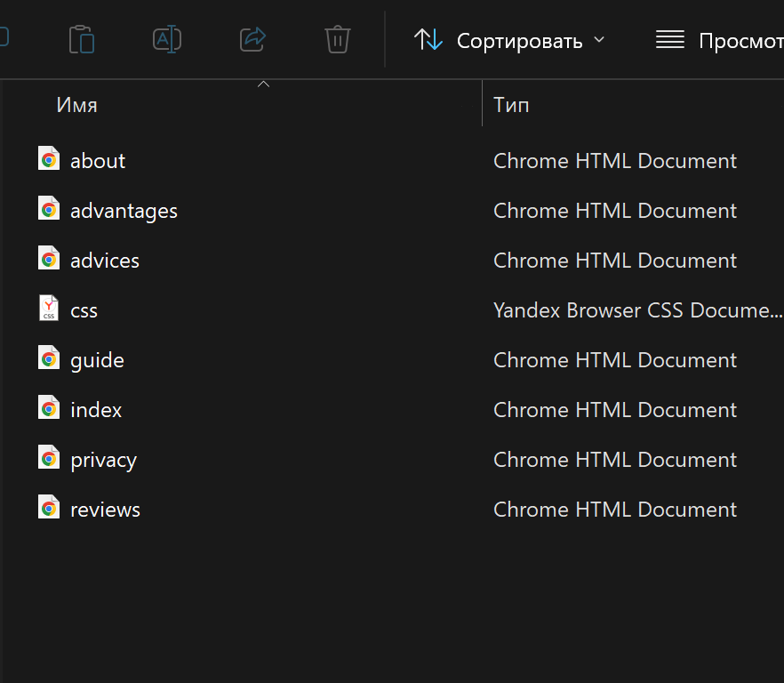Select the privacy file icon
Viewport: 784px width, 683px height.
49,457
